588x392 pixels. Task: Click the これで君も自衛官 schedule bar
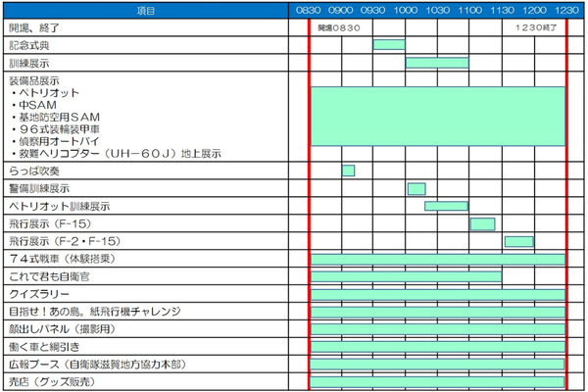[406, 276]
